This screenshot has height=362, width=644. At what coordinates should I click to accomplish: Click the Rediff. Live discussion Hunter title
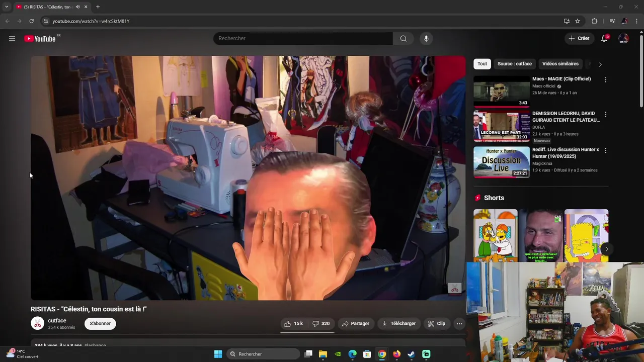566,153
